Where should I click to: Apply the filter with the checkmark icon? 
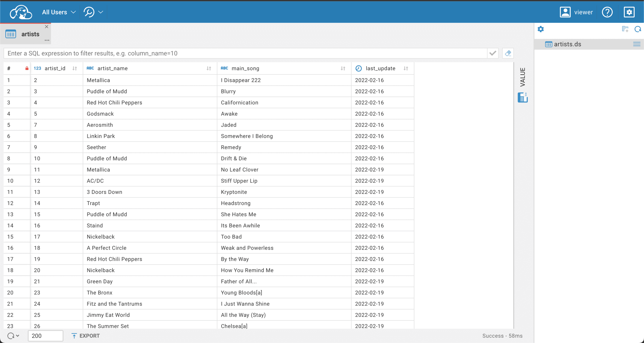click(x=493, y=53)
